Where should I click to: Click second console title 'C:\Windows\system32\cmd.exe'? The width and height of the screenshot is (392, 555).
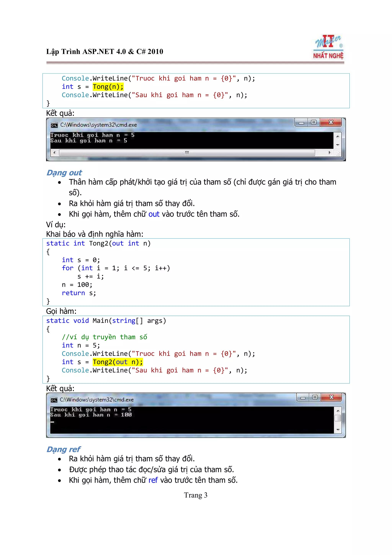click(x=97, y=399)
